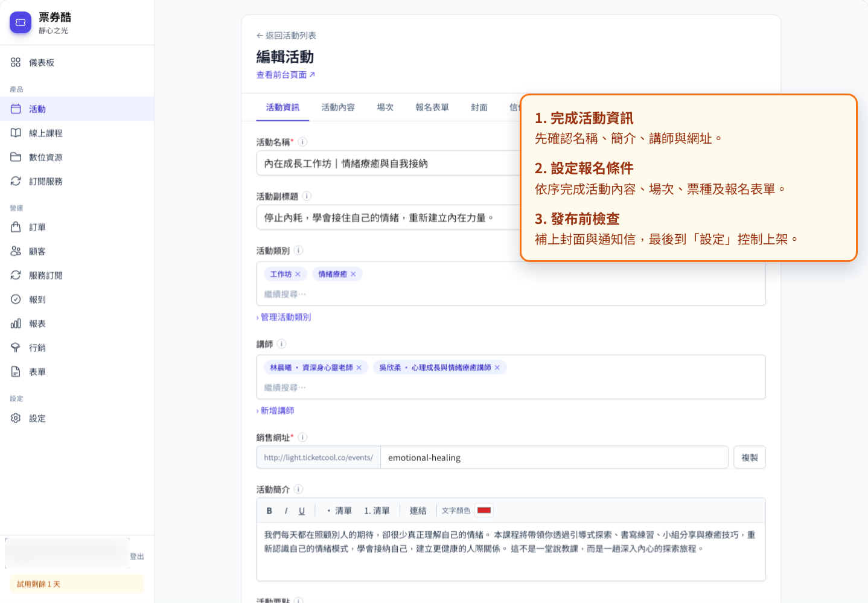Viewport: 868px width, 603px height.
Task: Open the red 文字顏色 swatch
Action: tap(483, 511)
